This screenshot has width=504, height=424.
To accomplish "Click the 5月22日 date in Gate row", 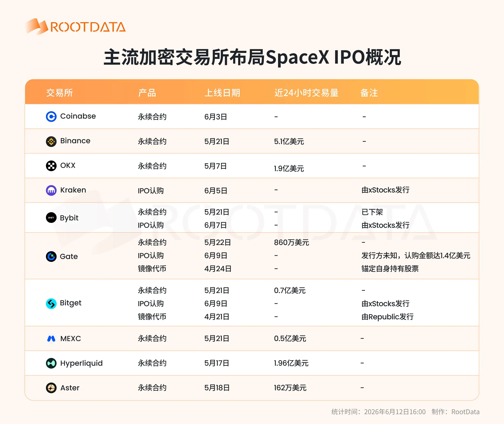I will [218, 243].
